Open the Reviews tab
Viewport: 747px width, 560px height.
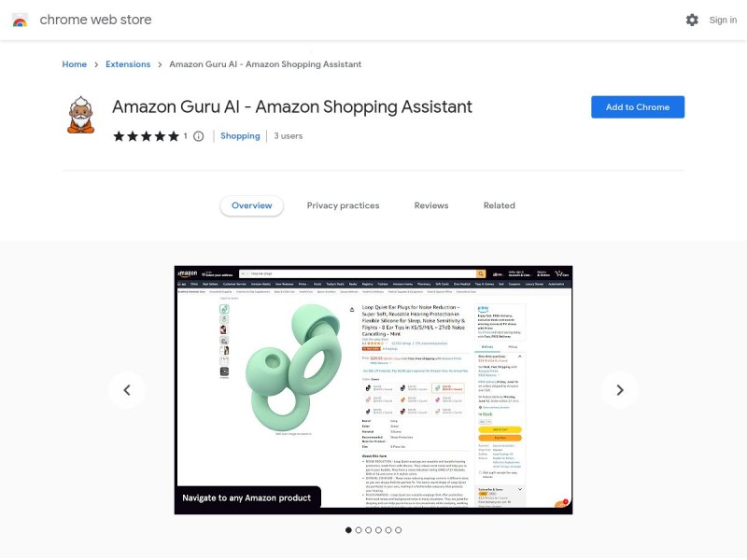click(431, 205)
